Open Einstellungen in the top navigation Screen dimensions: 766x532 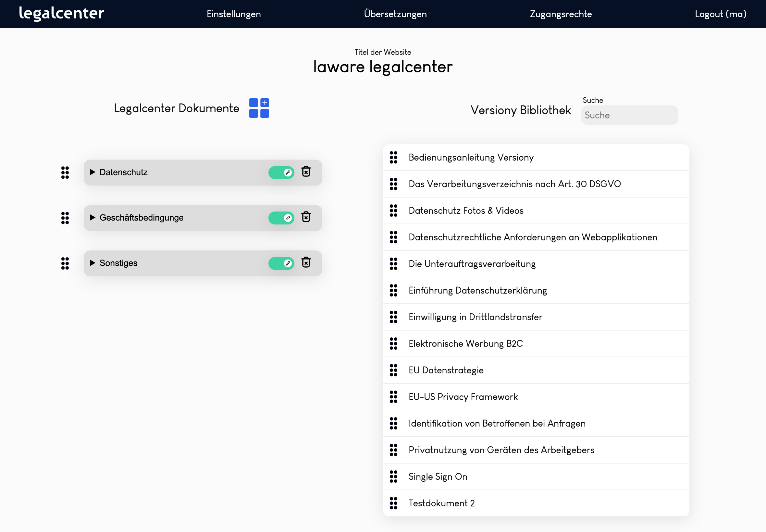point(234,14)
